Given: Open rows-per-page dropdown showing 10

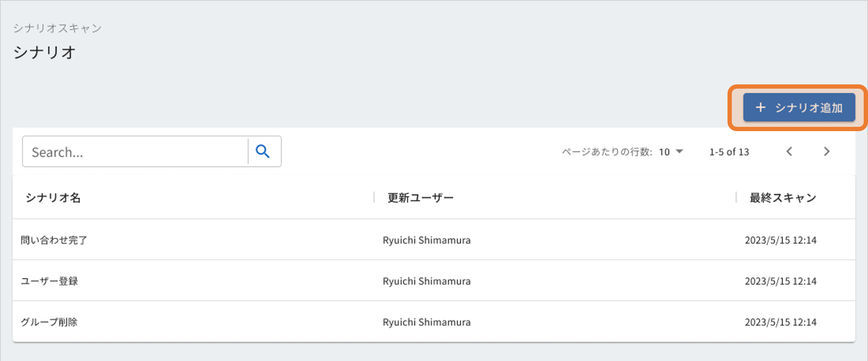Looking at the screenshot, I should [x=671, y=152].
